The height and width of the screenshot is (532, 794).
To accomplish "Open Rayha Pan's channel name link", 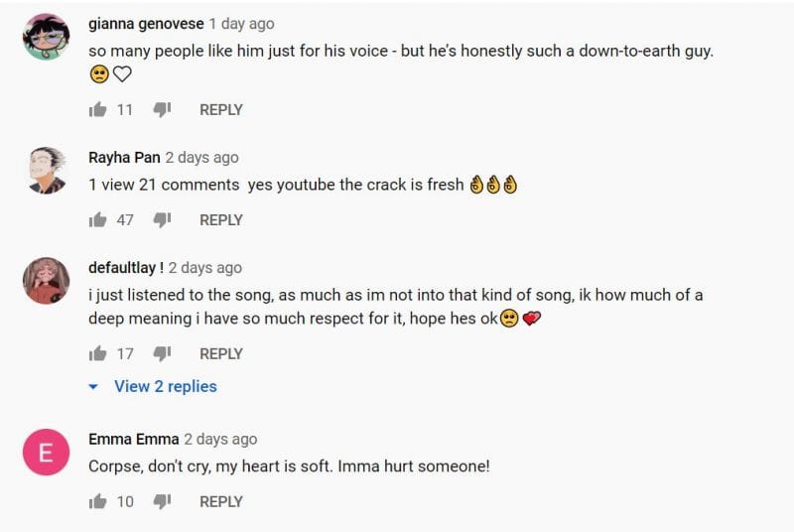I will (x=124, y=157).
